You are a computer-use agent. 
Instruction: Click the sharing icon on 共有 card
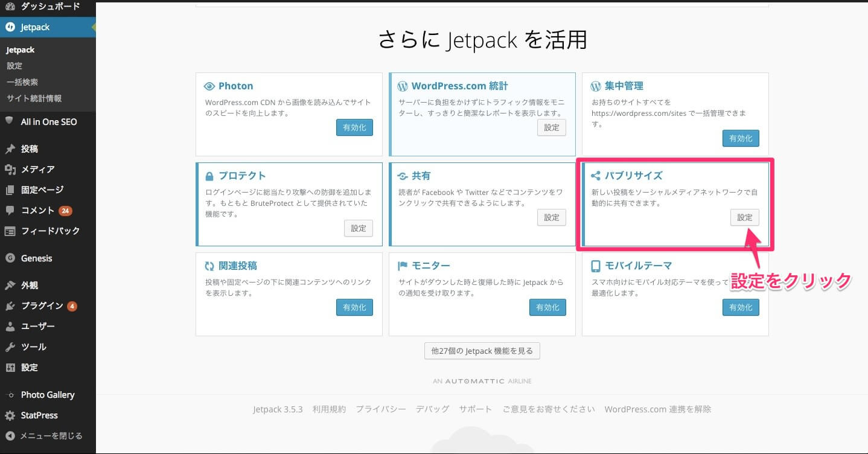click(403, 176)
